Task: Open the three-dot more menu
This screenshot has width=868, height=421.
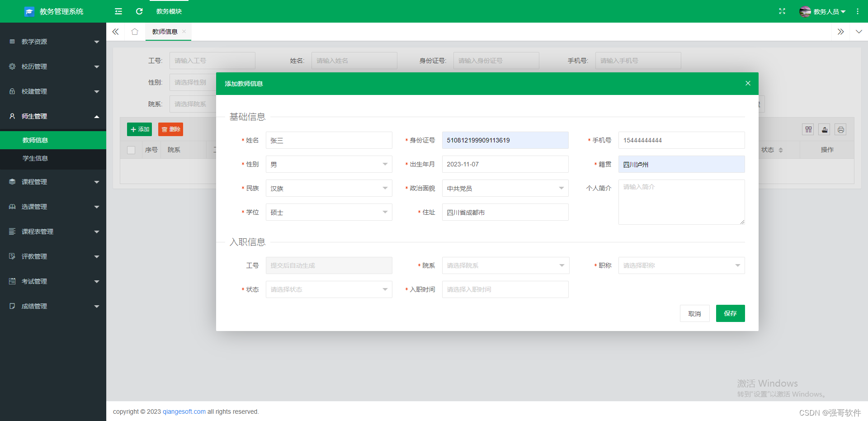Action: pos(858,11)
